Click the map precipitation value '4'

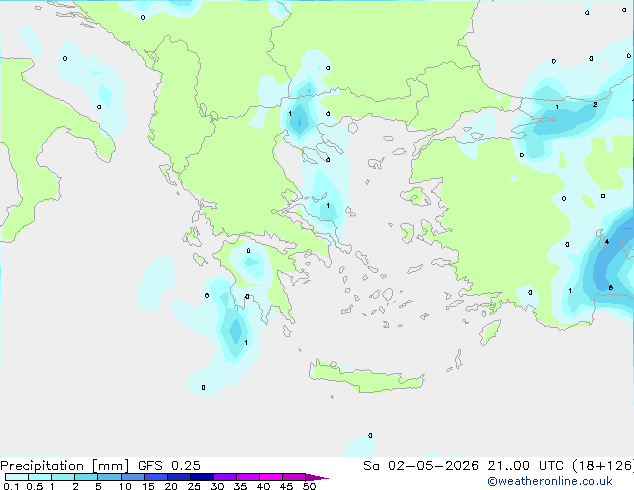click(x=607, y=242)
